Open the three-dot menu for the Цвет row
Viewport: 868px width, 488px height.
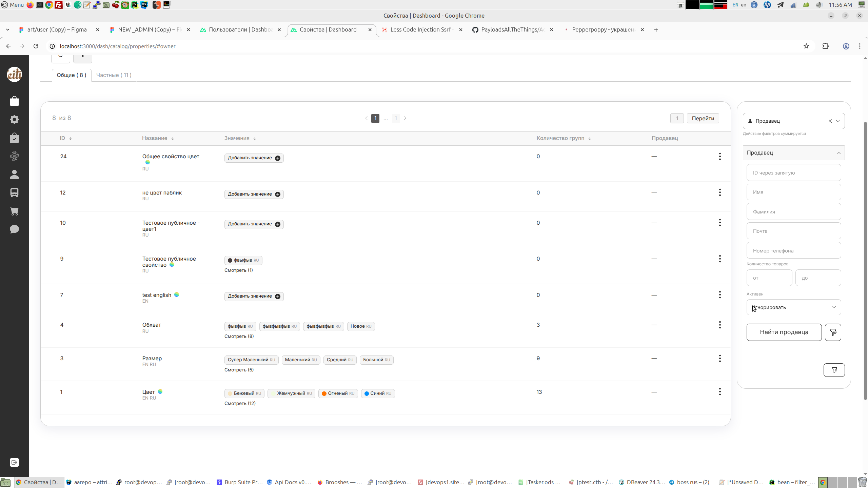[x=719, y=392]
